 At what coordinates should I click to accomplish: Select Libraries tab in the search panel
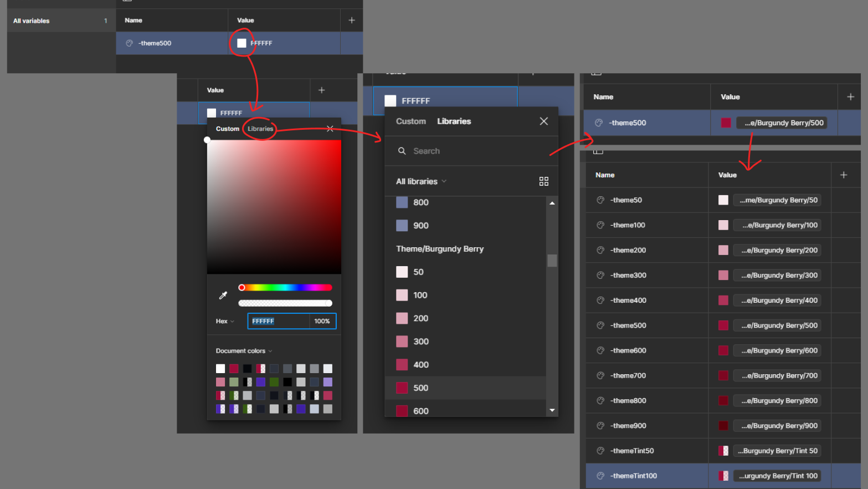coord(454,121)
